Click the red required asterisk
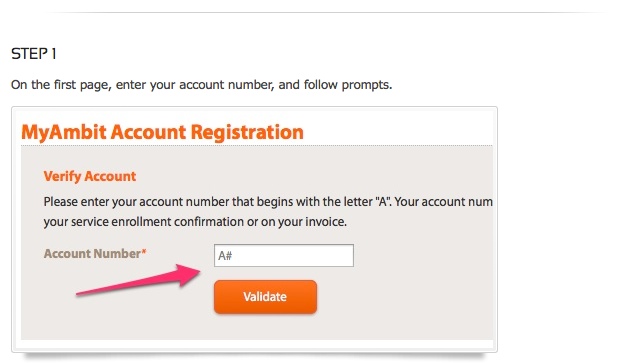627x363 pixels. (144, 251)
